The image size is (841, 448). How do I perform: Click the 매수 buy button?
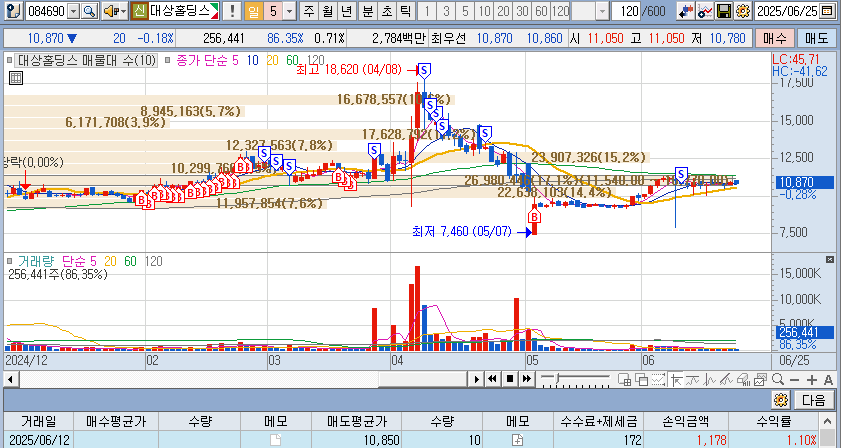(x=774, y=38)
